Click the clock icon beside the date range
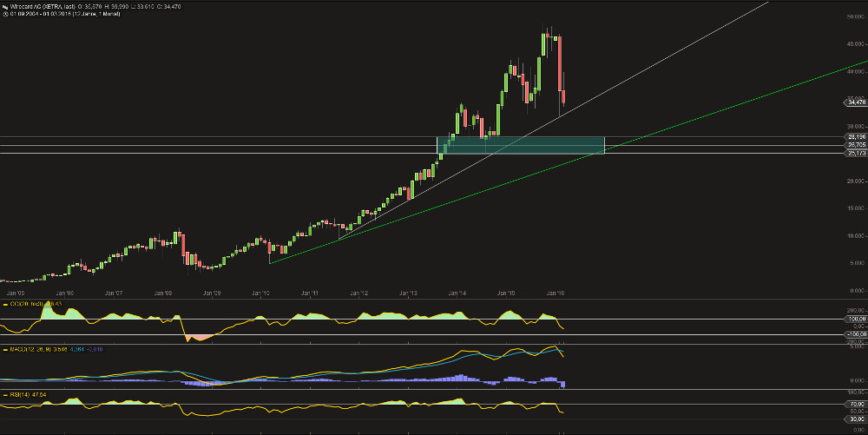The height and width of the screenshot is (435, 868). pyautogui.click(x=5, y=14)
